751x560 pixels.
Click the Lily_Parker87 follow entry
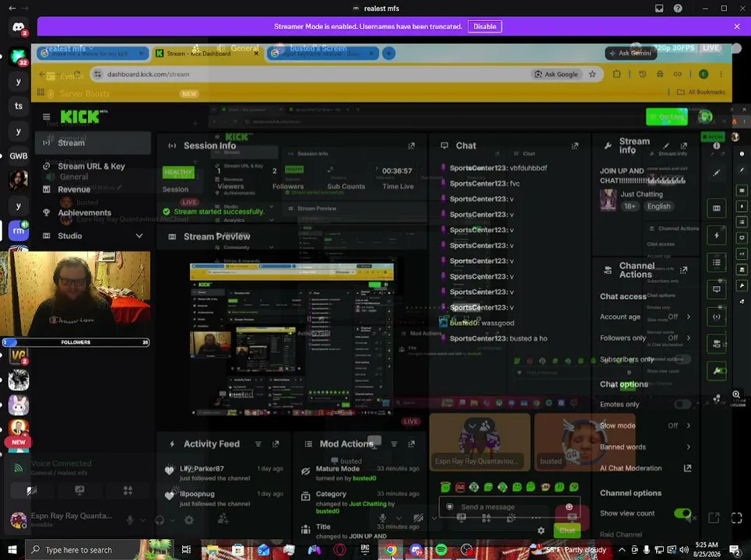click(x=224, y=473)
